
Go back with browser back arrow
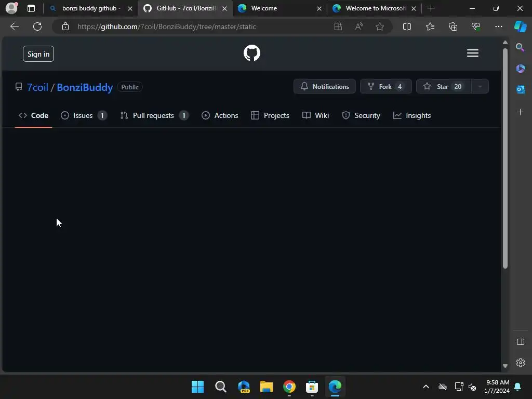[x=15, y=26]
